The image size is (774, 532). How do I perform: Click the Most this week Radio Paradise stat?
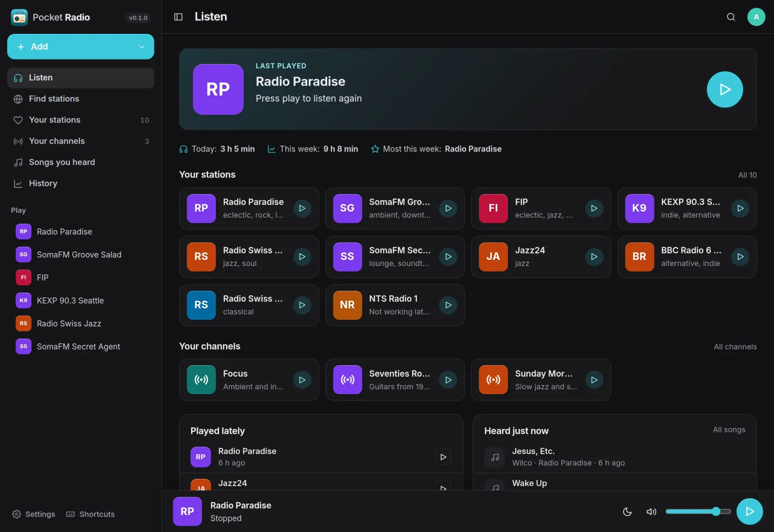point(436,149)
